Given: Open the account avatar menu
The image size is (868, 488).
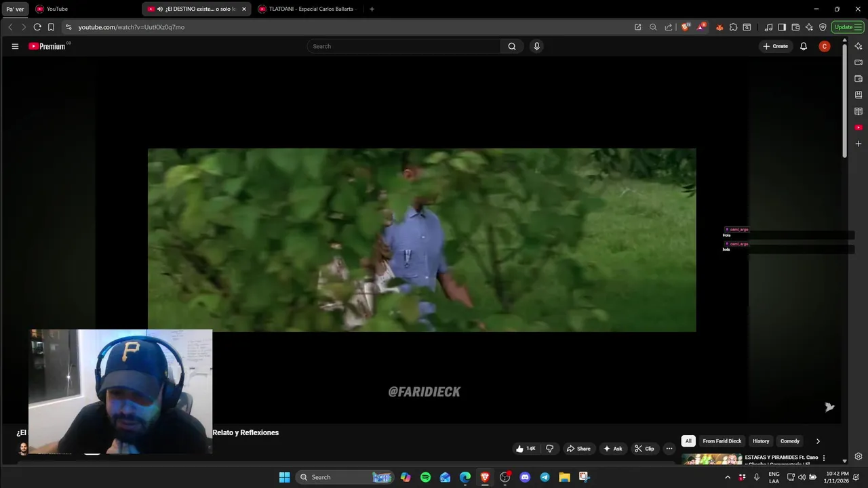Looking at the screenshot, I should [x=825, y=46].
